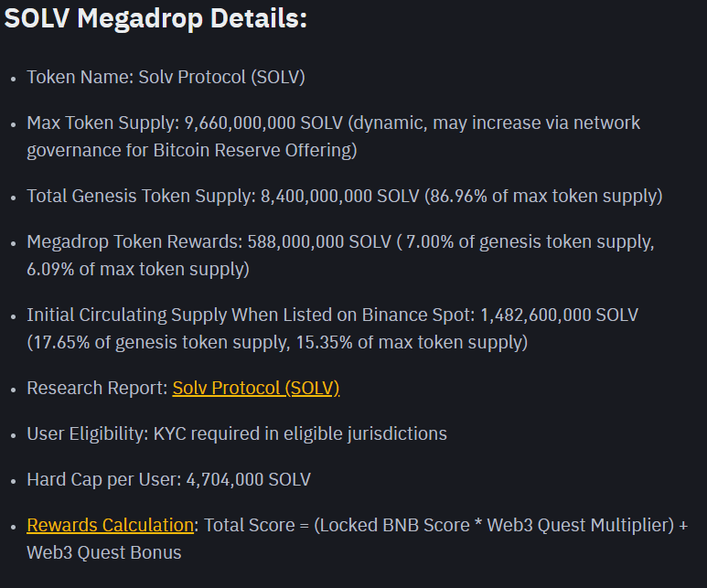Image resolution: width=707 pixels, height=588 pixels.
Task: Open the Solv Protocol (SOLV) research report link
Action: (x=255, y=388)
